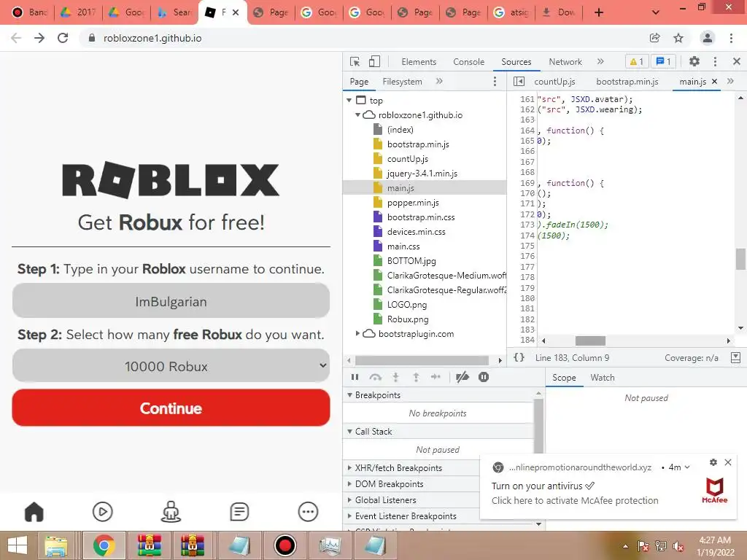The height and width of the screenshot is (560, 747).
Task: Click the avatar icon in bottom nav
Action: (171, 512)
